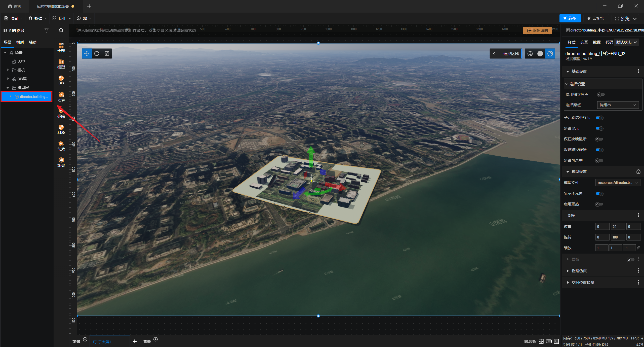
Task: Enable the 仅在夜晚显示 switch
Action: click(x=599, y=139)
